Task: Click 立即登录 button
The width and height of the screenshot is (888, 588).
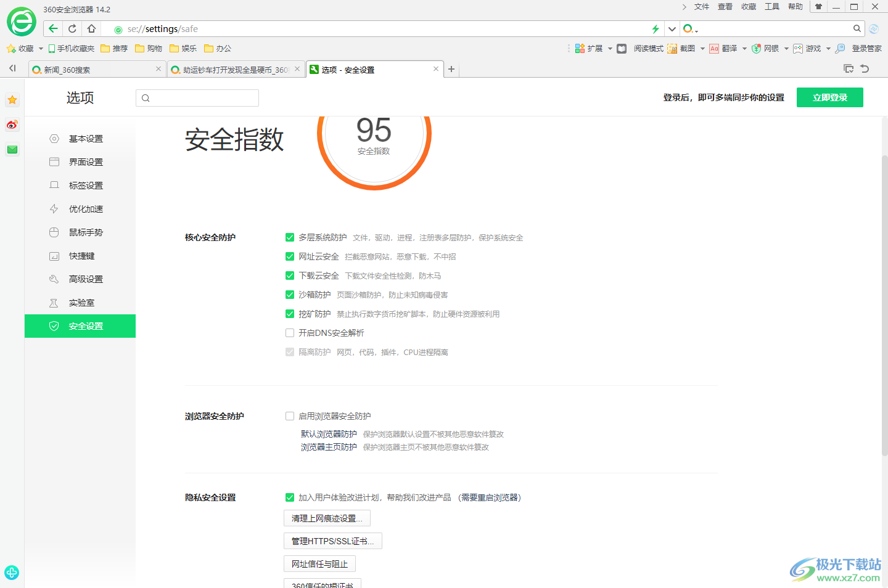Action: tap(830, 97)
